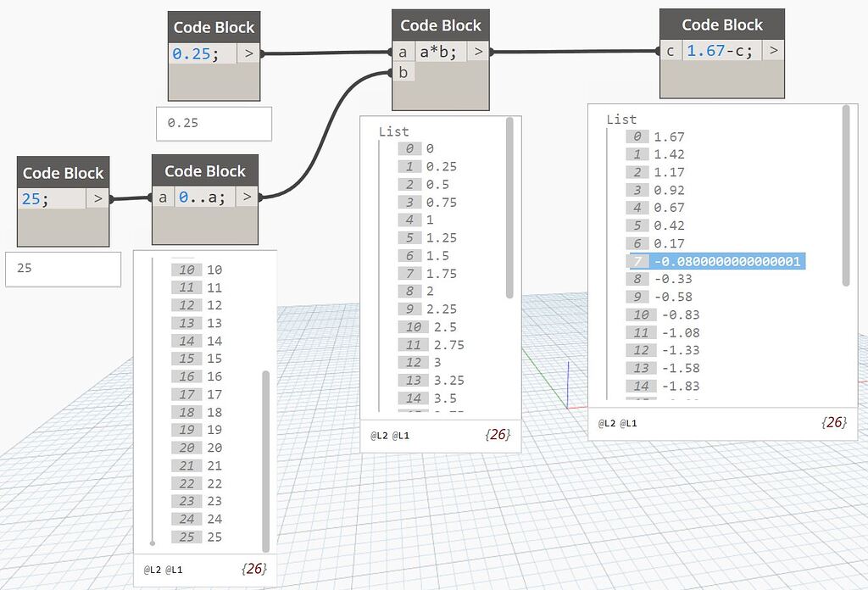The width and height of the screenshot is (868, 590).
Task: Click input port c on the 1.67-c Code Block
Action: (x=670, y=50)
